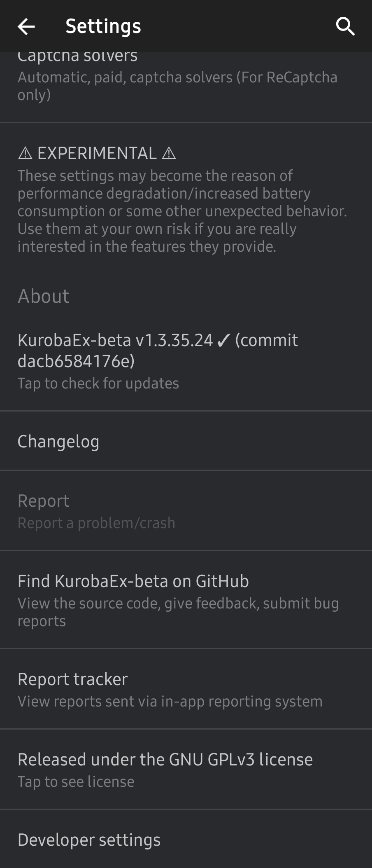Image resolution: width=372 pixels, height=868 pixels.
Task: Tap KurobaEx-beta version to check updates
Action: pyautogui.click(x=158, y=350)
